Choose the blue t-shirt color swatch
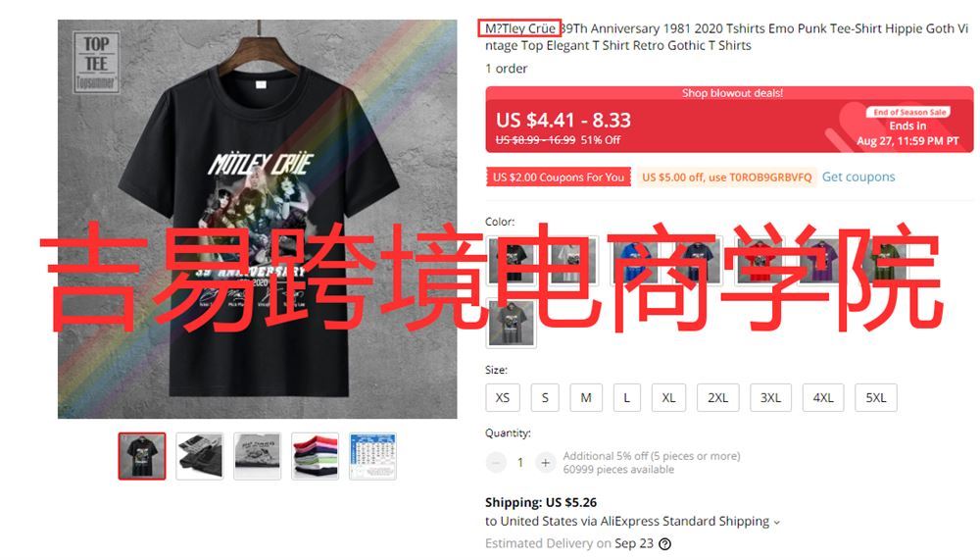Image resolution: width=980 pixels, height=560 pixels. (634, 260)
